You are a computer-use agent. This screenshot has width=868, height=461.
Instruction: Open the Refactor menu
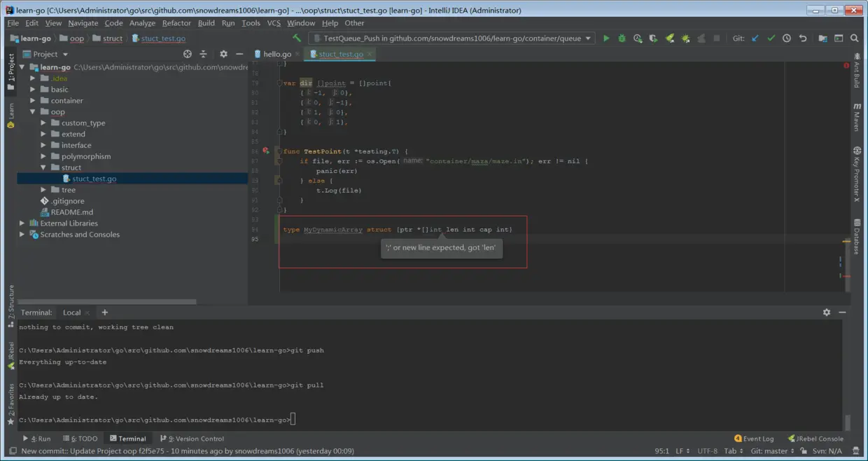[176, 23]
